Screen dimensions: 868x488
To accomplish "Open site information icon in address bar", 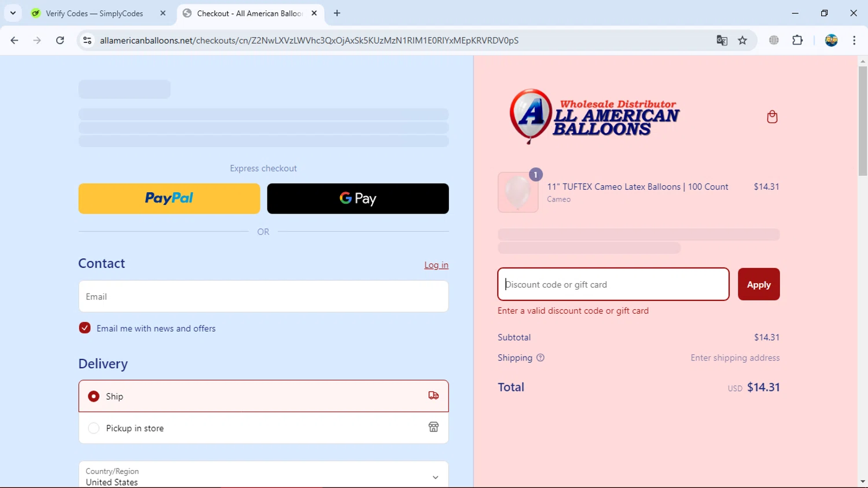I will [87, 41].
